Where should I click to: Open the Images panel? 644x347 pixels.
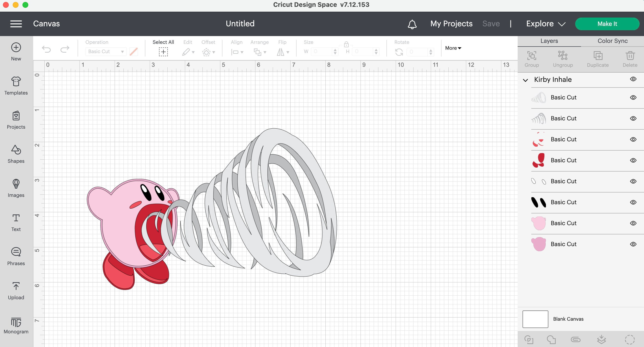click(16, 189)
